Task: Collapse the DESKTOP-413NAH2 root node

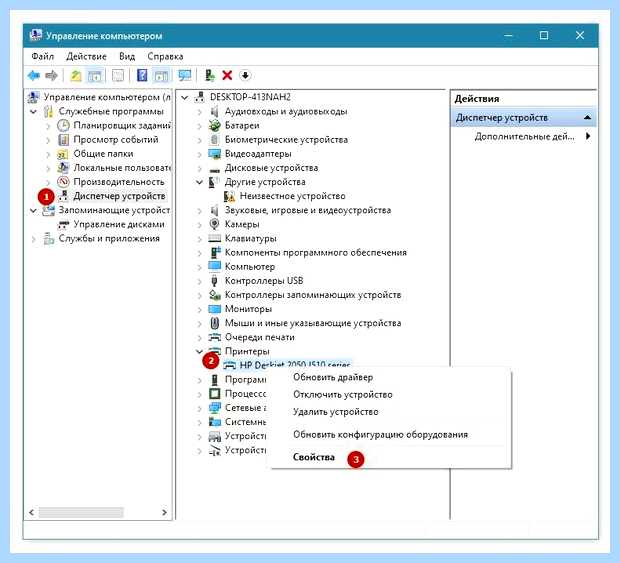Action: (x=185, y=97)
